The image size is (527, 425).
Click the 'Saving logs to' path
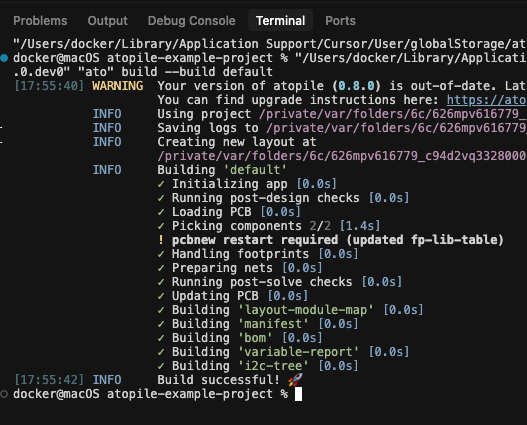tap(396, 128)
